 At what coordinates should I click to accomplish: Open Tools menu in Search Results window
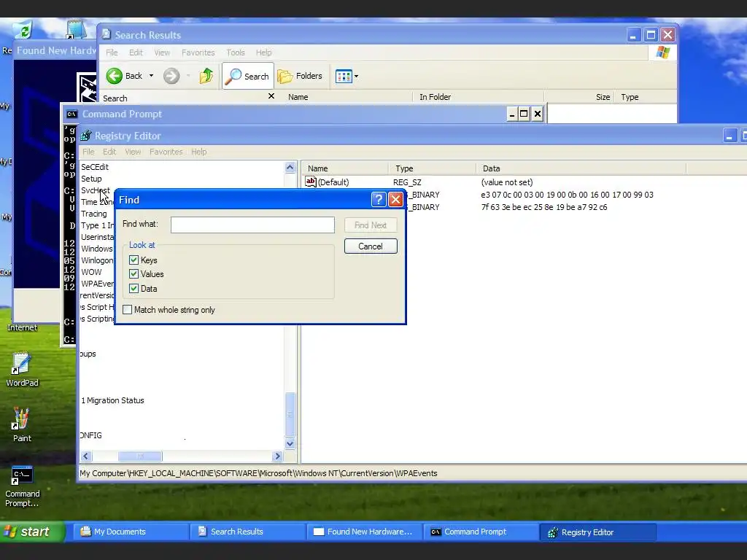tap(236, 52)
